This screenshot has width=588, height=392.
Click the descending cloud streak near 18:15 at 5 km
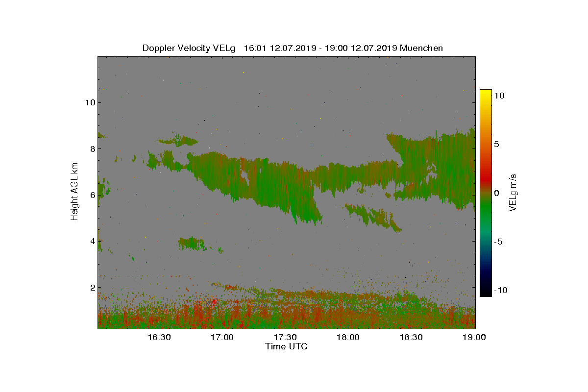pyautogui.click(x=373, y=217)
